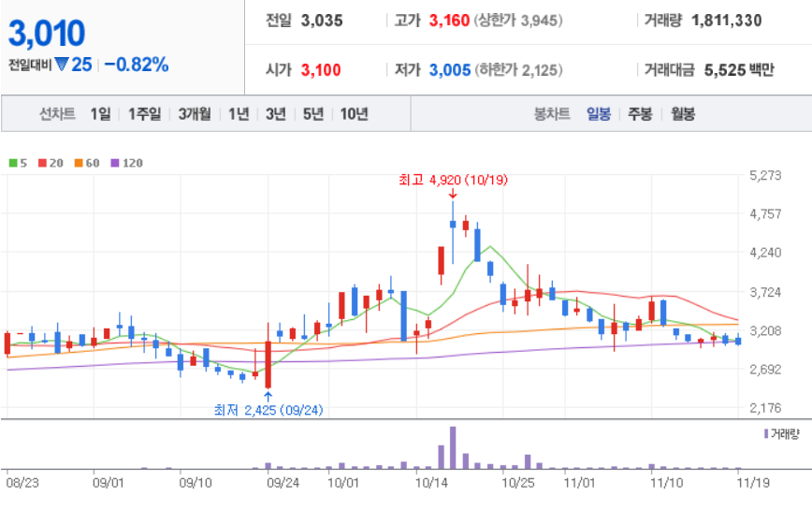812x511 pixels.
Task: Click the 10/25 date axis label
Action: (518, 483)
